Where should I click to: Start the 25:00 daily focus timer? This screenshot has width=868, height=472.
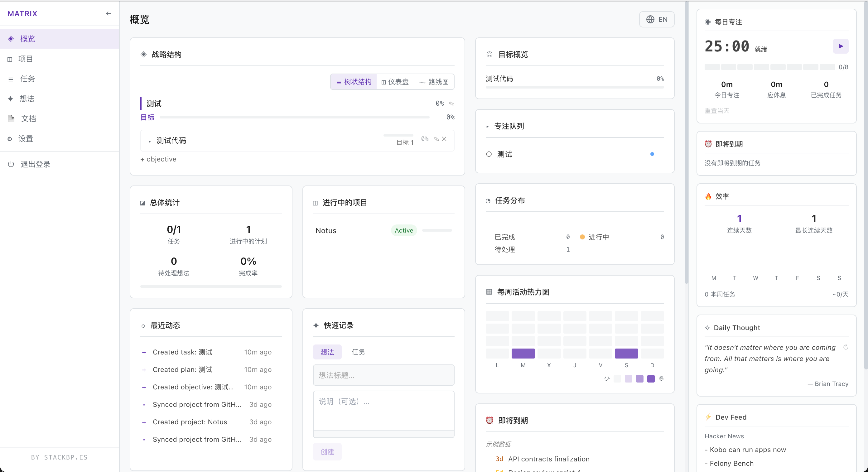840,46
